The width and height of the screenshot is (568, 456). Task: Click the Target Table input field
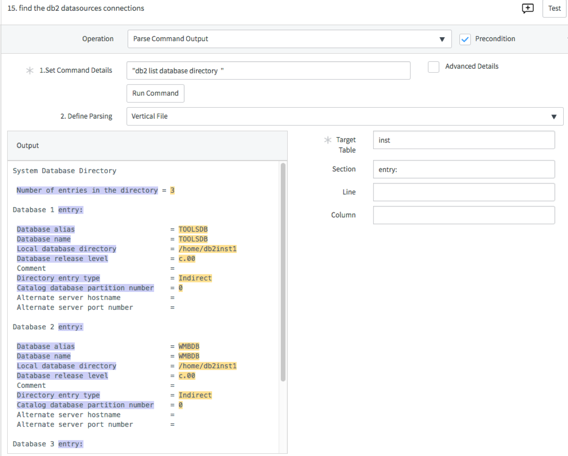coord(464,140)
